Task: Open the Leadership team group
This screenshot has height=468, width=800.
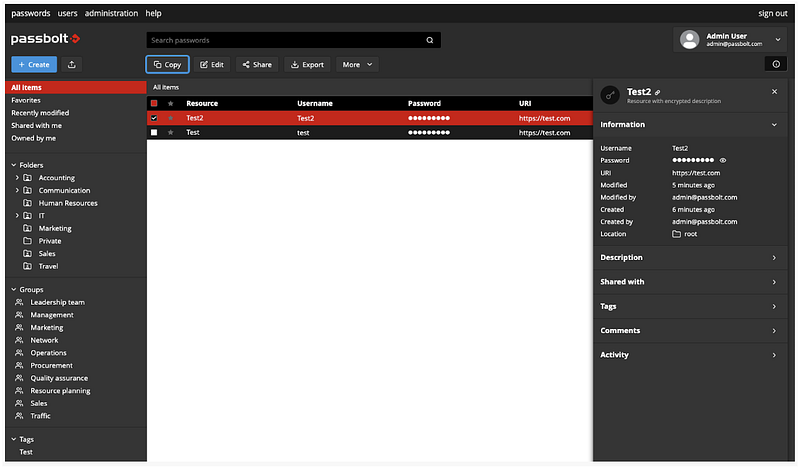Action: tap(57, 302)
